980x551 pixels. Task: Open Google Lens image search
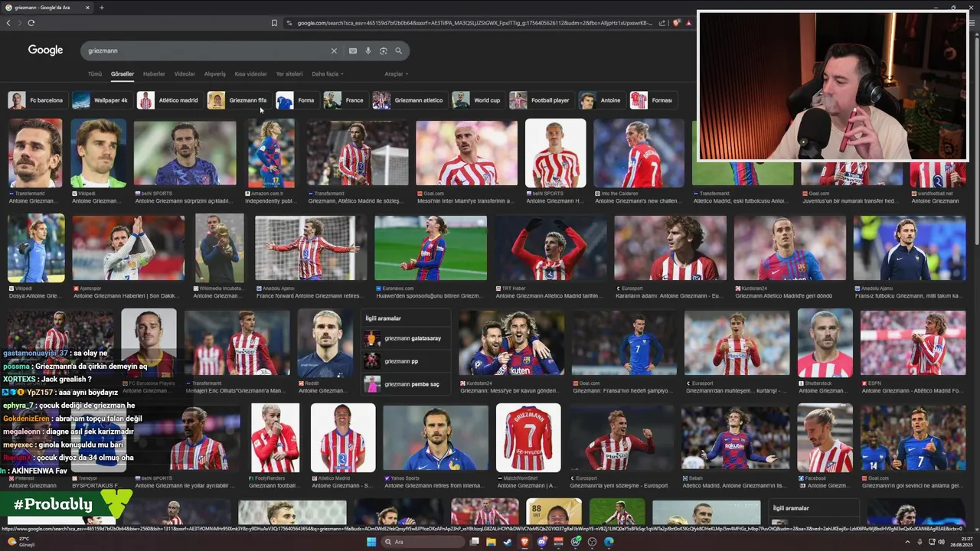click(x=384, y=51)
